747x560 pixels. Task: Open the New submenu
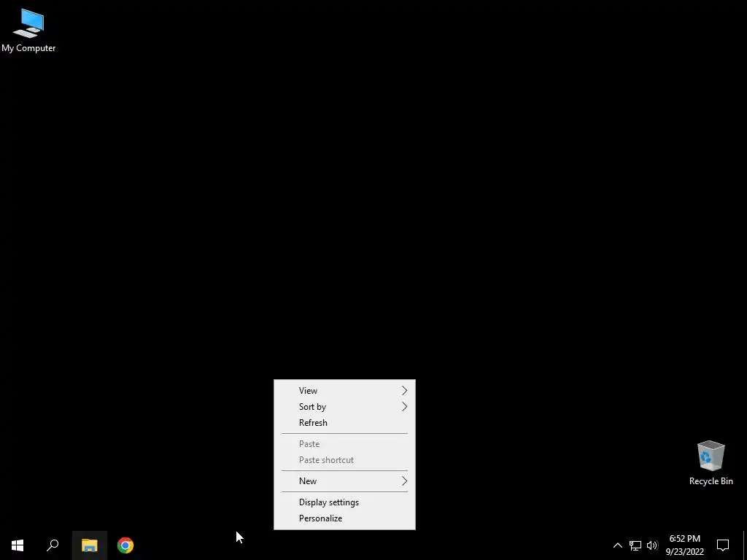pyautogui.click(x=344, y=481)
